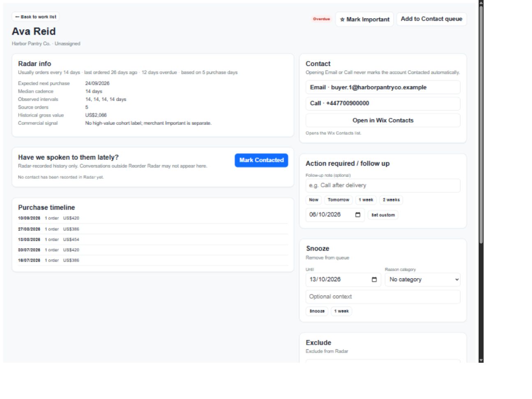Screen dimensions: 532x399
Task: Choose 2 weeks follow-up
Action: (391, 200)
